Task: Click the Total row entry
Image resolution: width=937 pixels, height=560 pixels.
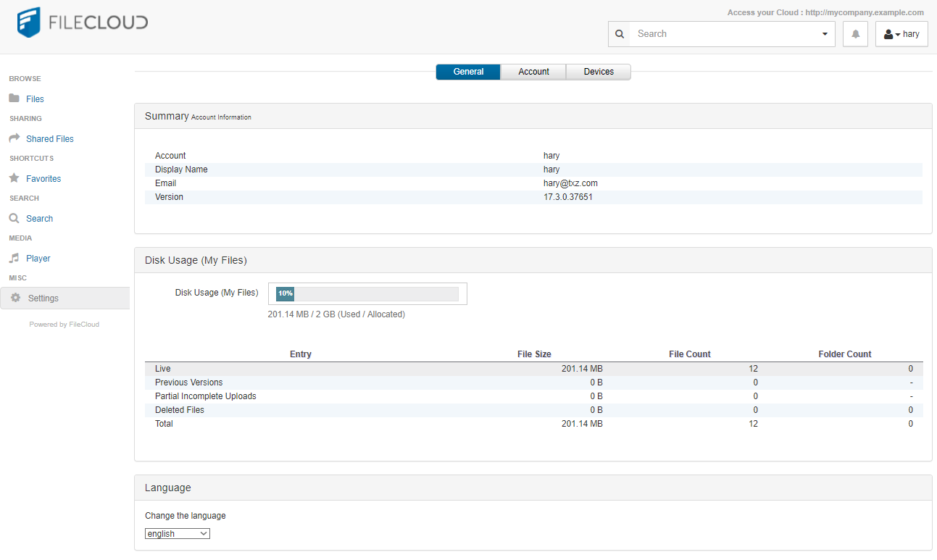Action: [164, 424]
